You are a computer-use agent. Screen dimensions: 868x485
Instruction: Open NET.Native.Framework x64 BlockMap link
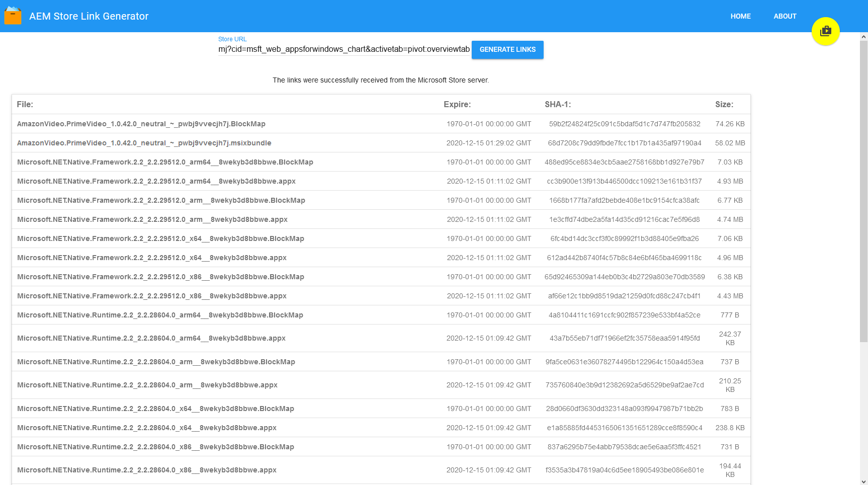click(160, 238)
